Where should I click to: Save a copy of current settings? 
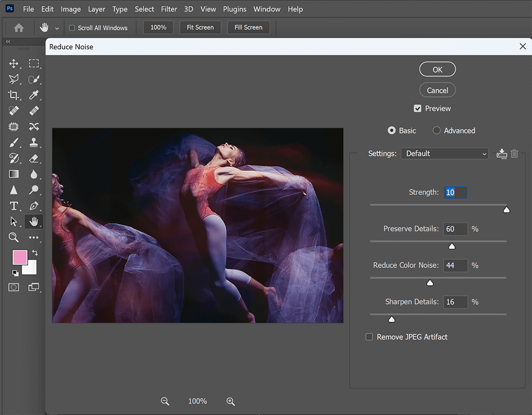click(502, 154)
